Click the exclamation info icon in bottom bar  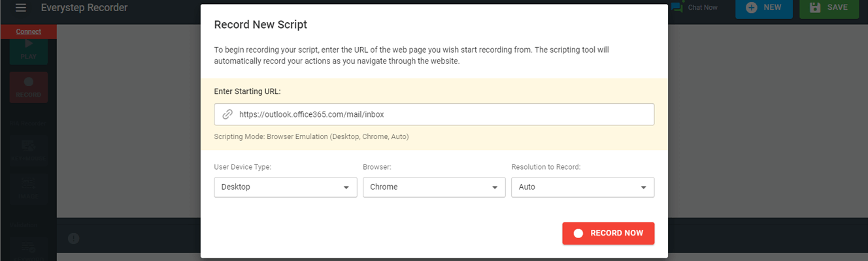point(74,239)
